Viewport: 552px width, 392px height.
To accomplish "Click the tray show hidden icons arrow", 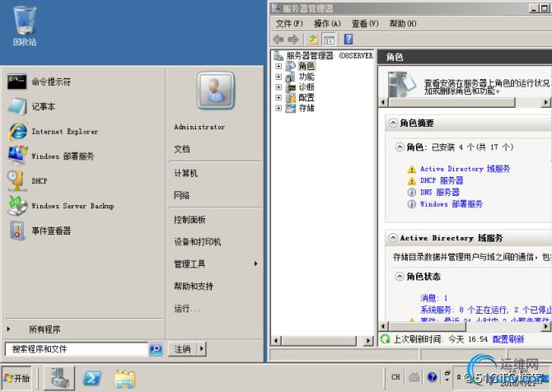I will click(459, 377).
